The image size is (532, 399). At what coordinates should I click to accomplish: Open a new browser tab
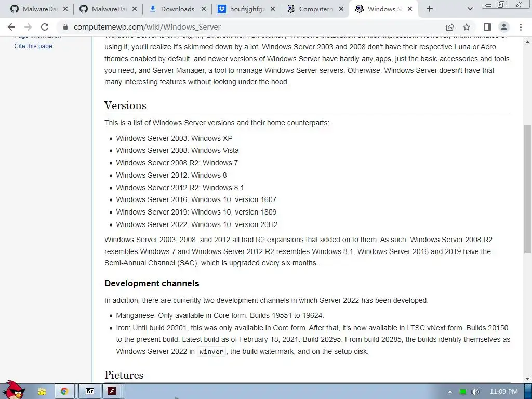[430, 9]
